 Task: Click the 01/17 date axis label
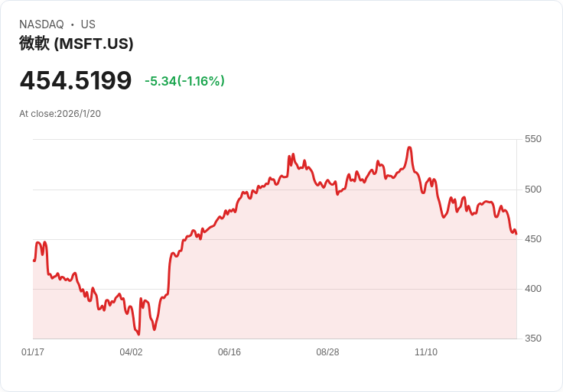[x=33, y=352]
